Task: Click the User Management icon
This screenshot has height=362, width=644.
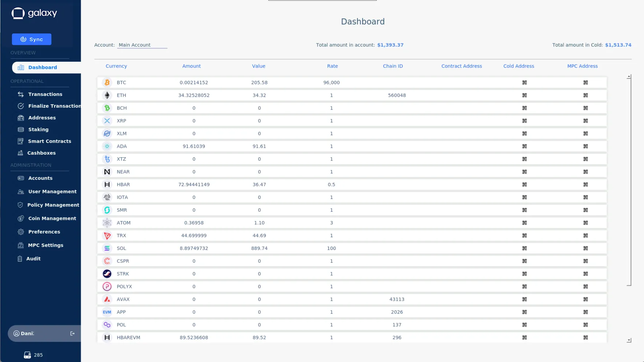Action: (x=21, y=192)
